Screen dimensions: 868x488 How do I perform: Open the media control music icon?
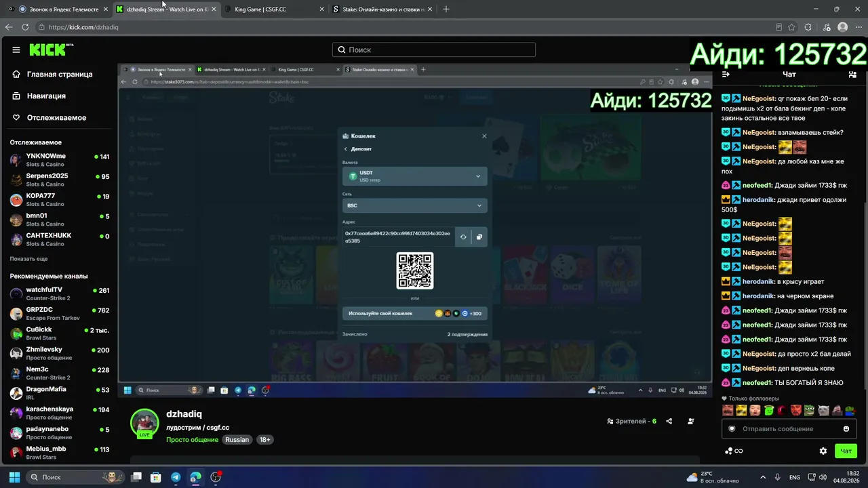825,27
